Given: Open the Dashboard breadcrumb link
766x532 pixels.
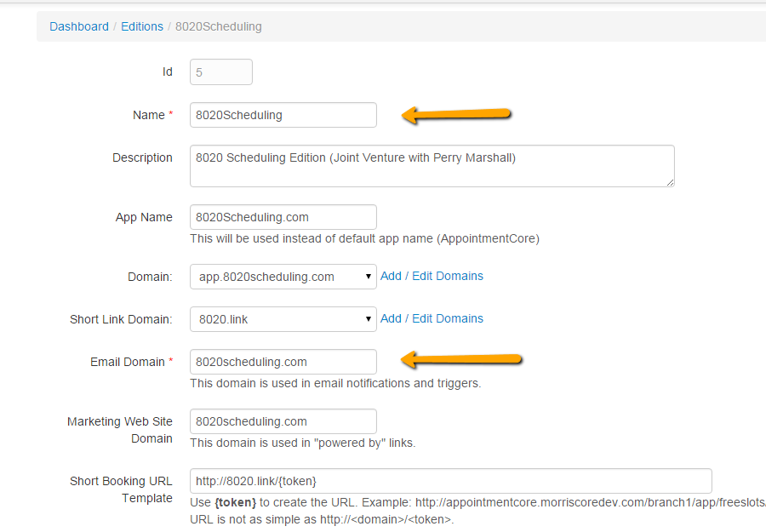Looking at the screenshot, I should pos(78,26).
